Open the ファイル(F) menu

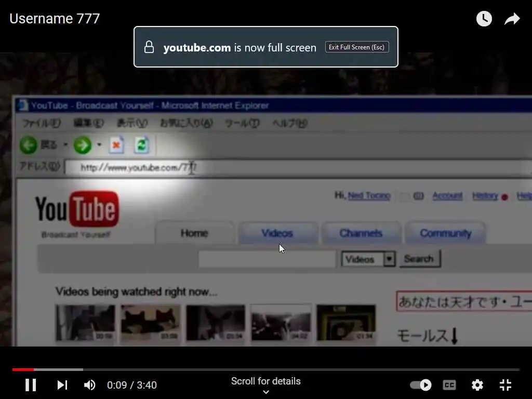(42, 123)
